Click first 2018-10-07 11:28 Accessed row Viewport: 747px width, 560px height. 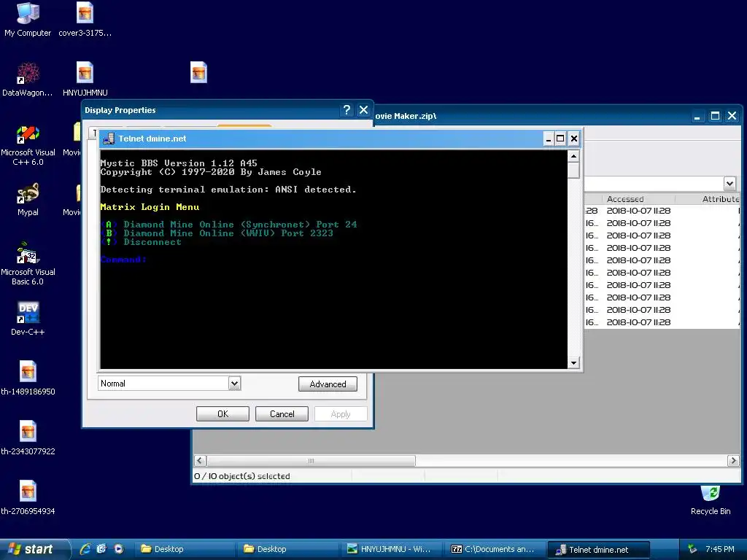[x=638, y=211]
